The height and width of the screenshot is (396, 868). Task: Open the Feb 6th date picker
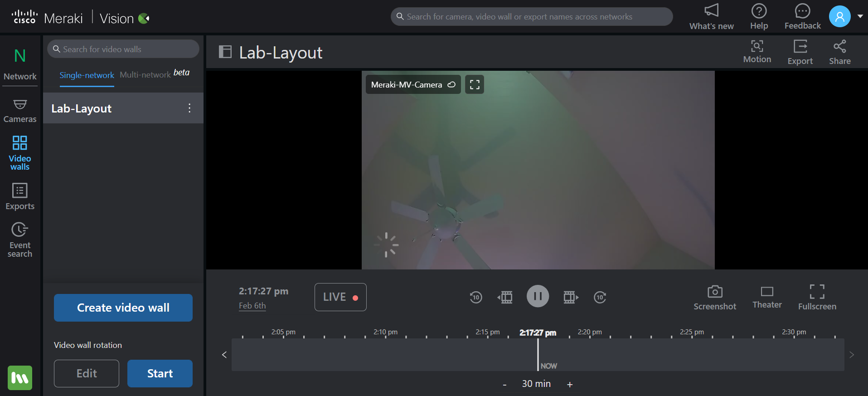coord(252,306)
